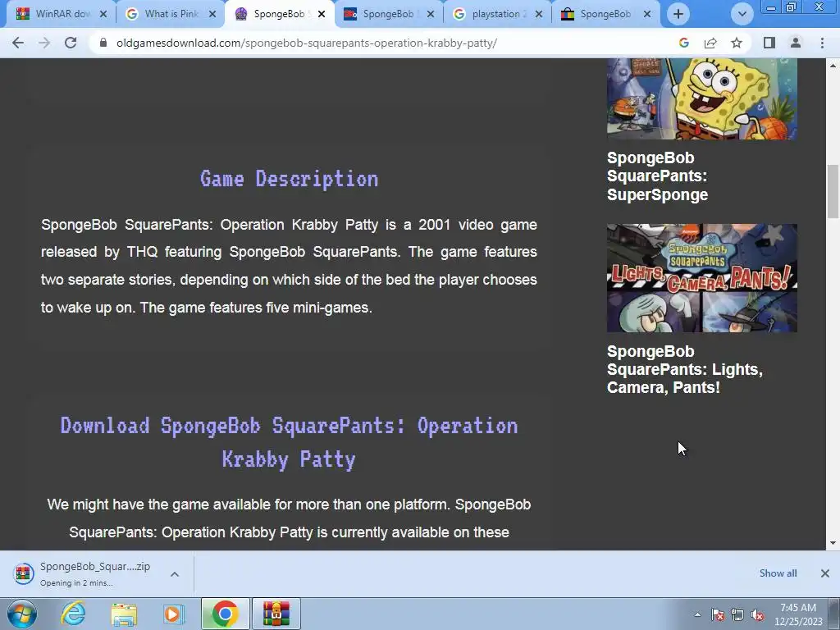840x630 pixels.
Task: Open the Action Center flag icon
Action: click(x=718, y=614)
